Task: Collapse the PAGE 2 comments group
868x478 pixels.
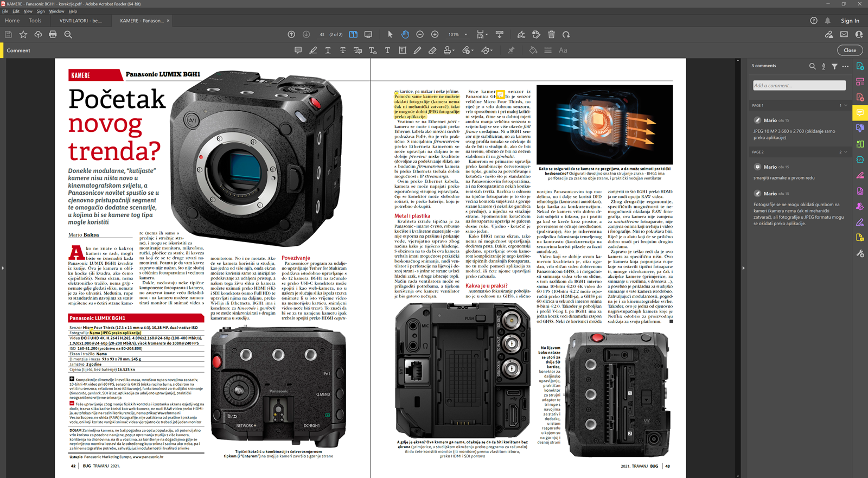Action: [845, 152]
